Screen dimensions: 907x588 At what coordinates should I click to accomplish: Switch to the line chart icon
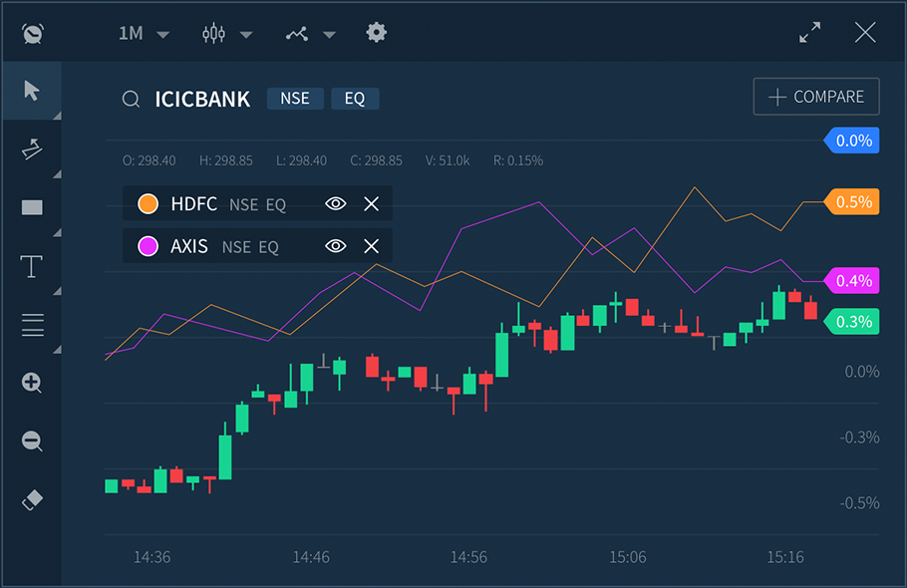tap(297, 32)
